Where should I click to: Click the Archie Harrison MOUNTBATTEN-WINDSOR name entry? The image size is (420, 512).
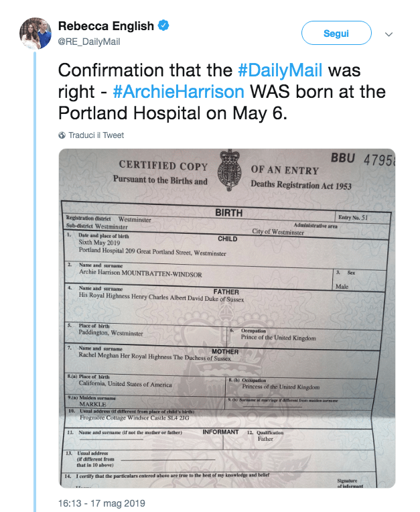[x=140, y=275]
